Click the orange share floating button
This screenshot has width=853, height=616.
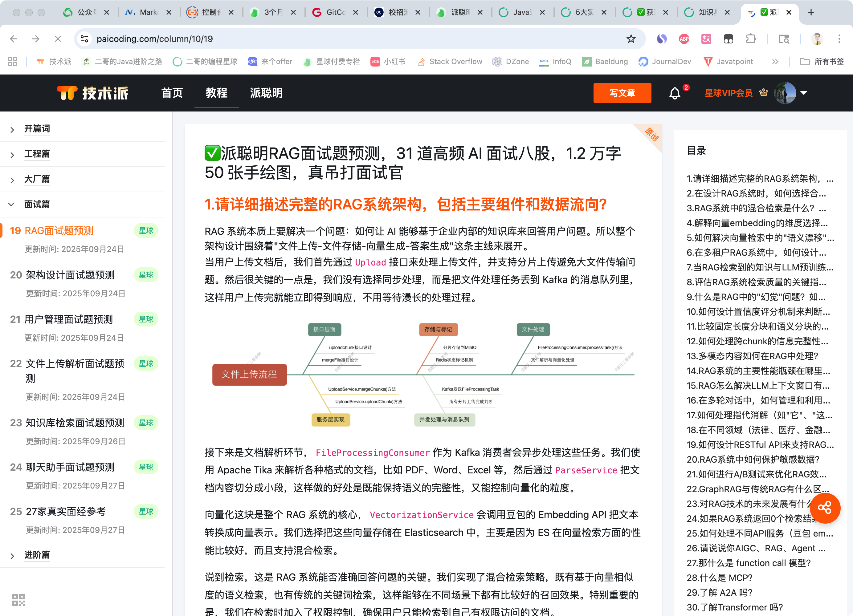click(x=825, y=508)
